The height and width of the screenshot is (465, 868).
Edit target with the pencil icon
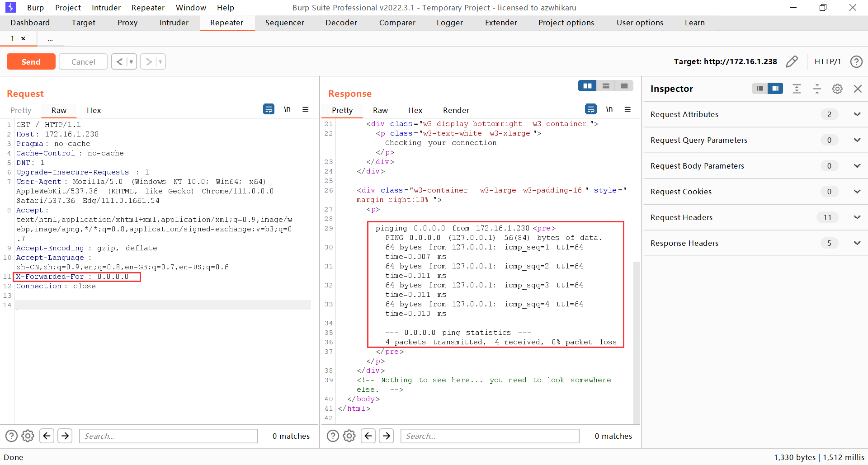(x=792, y=61)
